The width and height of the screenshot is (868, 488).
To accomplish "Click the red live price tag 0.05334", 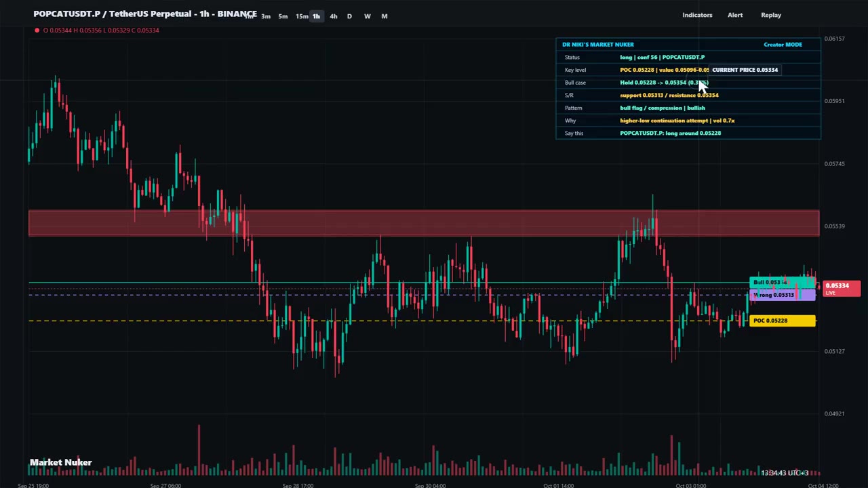I will (x=842, y=289).
